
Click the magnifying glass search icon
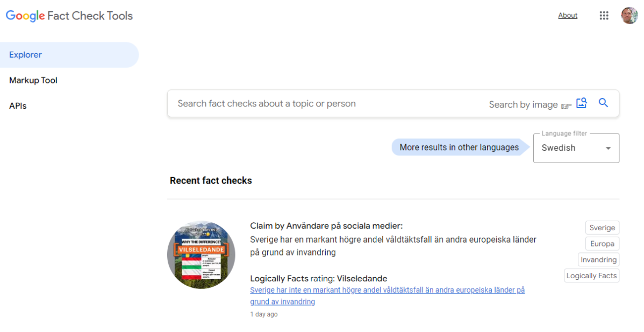pyautogui.click(x=603, y=103)
